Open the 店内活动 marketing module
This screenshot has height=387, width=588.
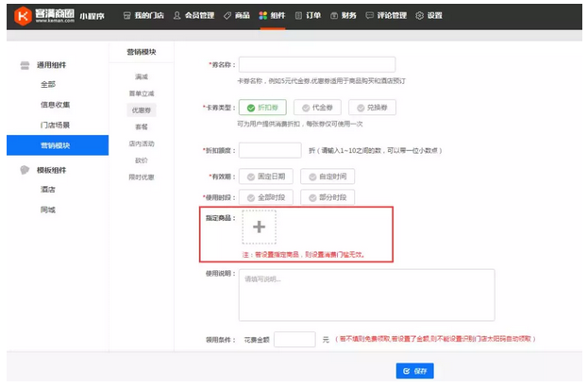[x=142, y=143]
